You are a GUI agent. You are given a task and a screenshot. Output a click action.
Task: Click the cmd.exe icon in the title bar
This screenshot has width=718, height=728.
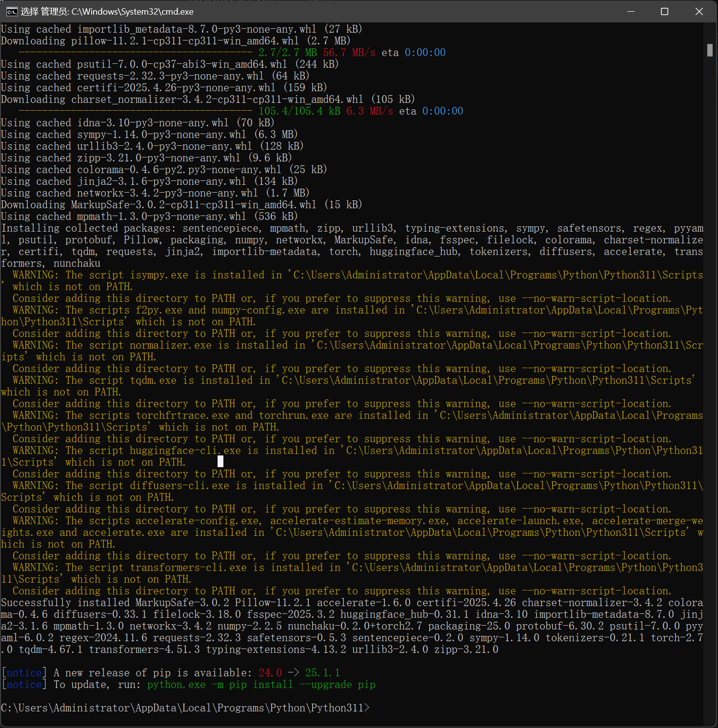[x=12, y=12]
